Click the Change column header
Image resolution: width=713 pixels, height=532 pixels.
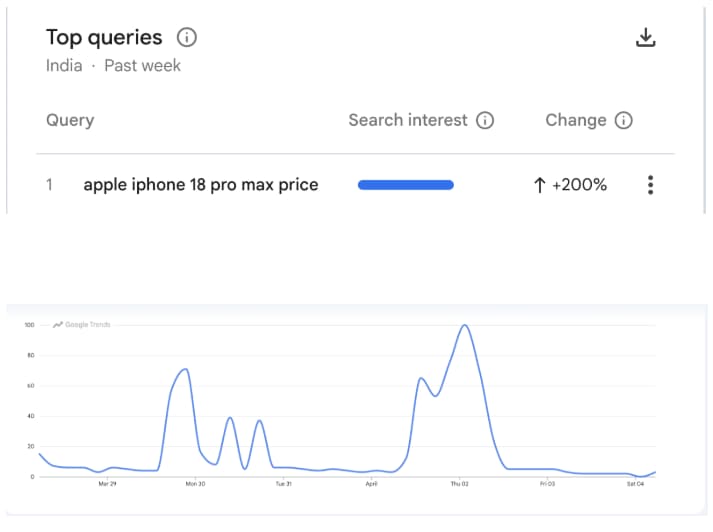tap(576, 121)
